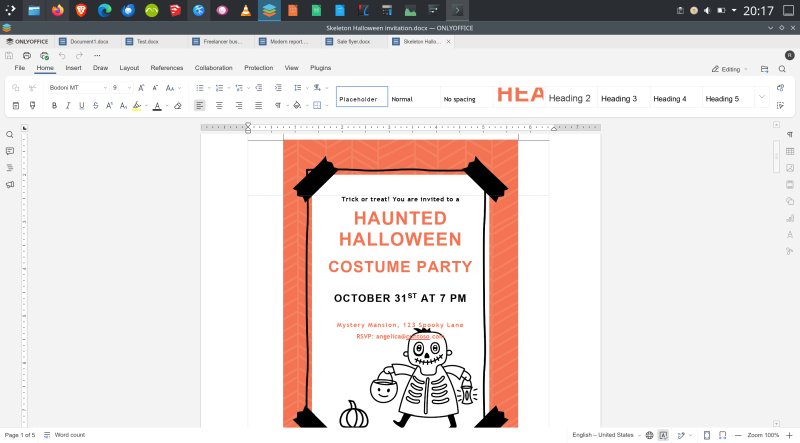Toggle bold formatting

pyautogui.click(x=55, y=105)
